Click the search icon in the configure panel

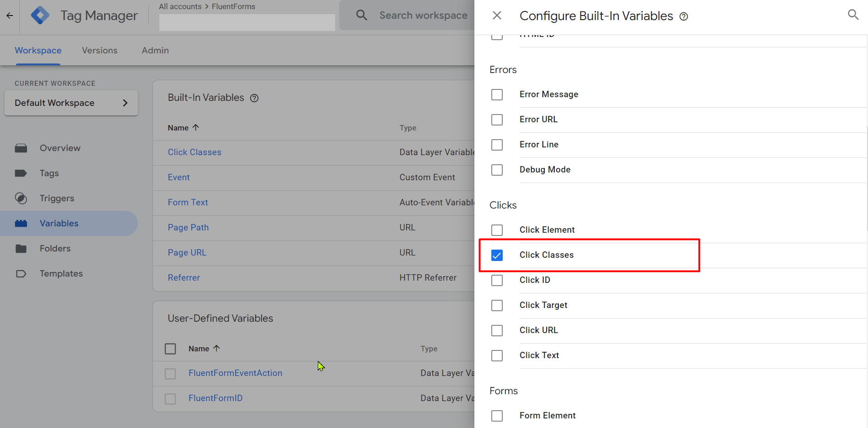point(853,15)
